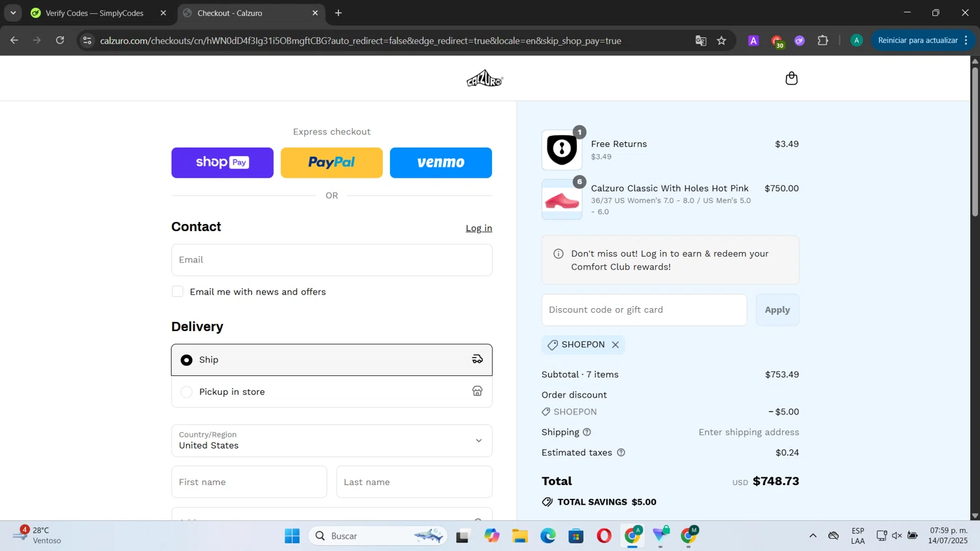This screenshot has width=980, height=551.
Task: Open File Explorer from taskbar
Action: click(520, 536)
